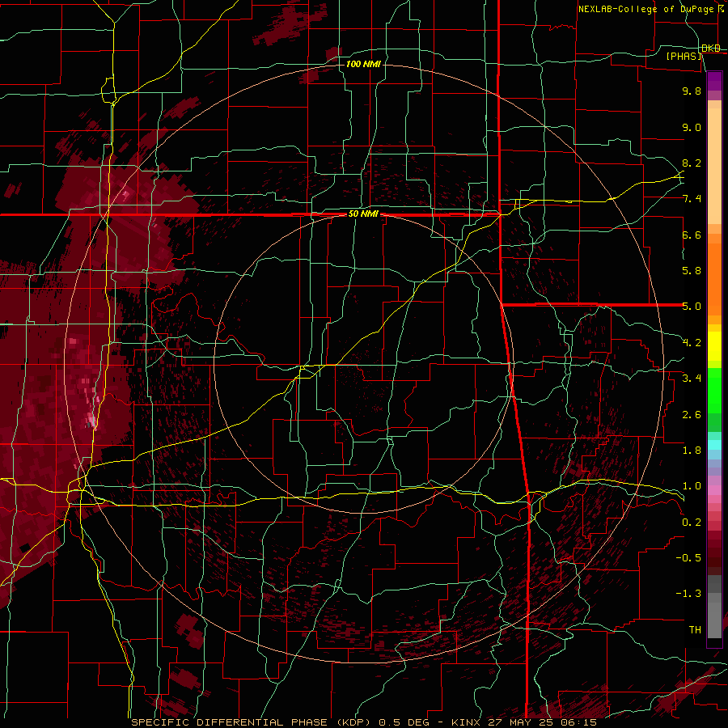Viewport: 728px width, 728px height.
Task: Click the 3.4 scale value
Action: [x=692, y=379]
